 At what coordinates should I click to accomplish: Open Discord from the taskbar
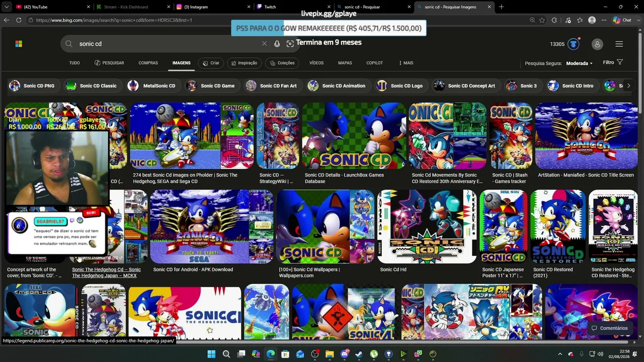pyautogui.click(x=345, y=354)
